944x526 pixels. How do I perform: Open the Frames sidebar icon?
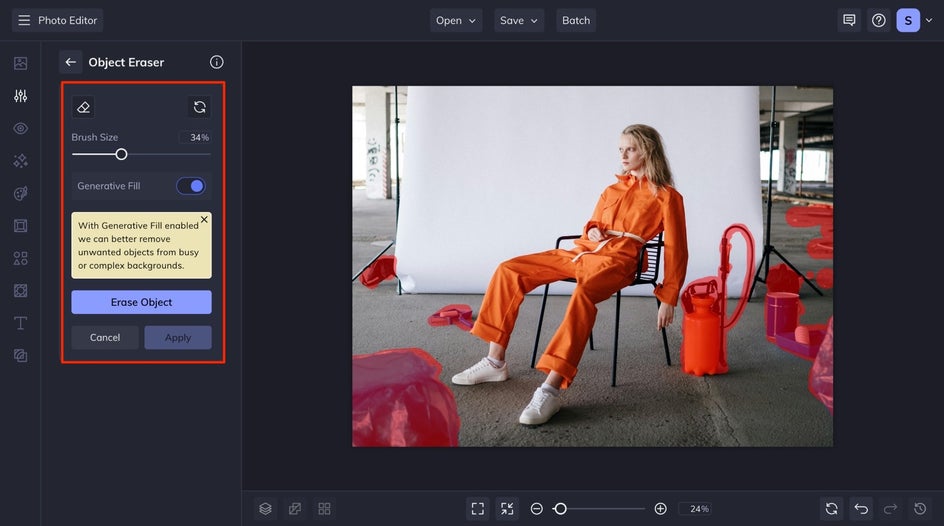pyautogui.click(x=20, y=226)
